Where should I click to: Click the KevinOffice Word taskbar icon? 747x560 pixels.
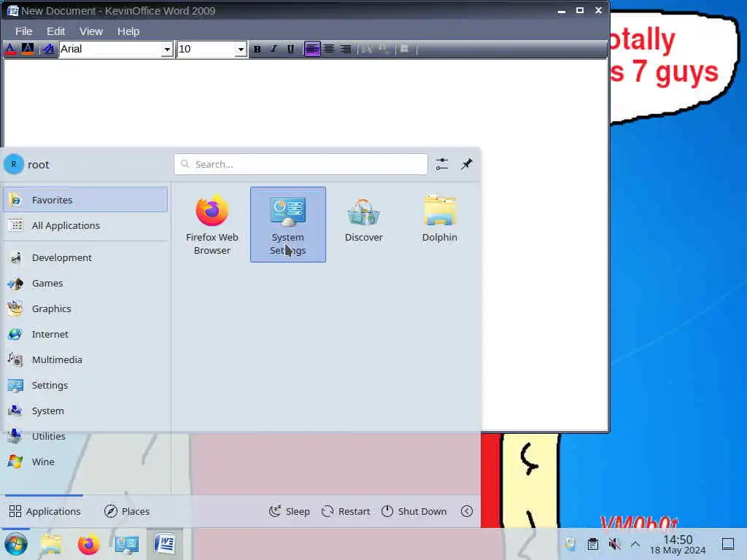coord(164,544)
